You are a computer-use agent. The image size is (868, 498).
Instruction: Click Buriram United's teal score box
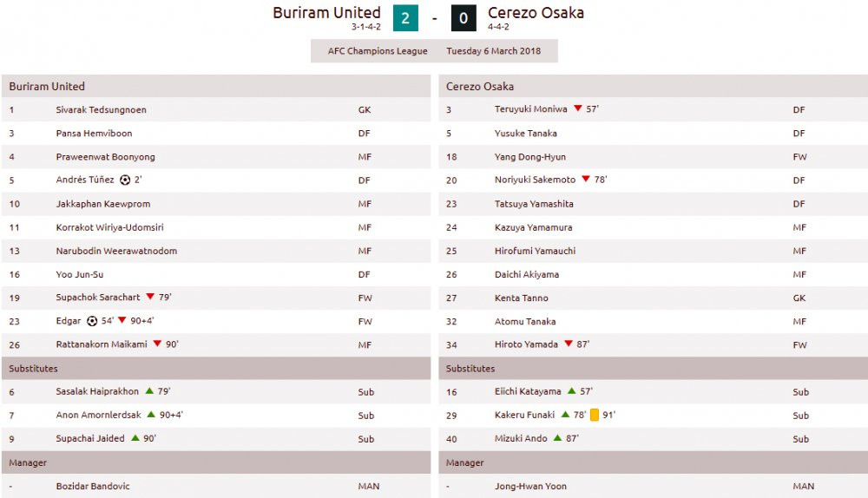click(x=405, y=18)
